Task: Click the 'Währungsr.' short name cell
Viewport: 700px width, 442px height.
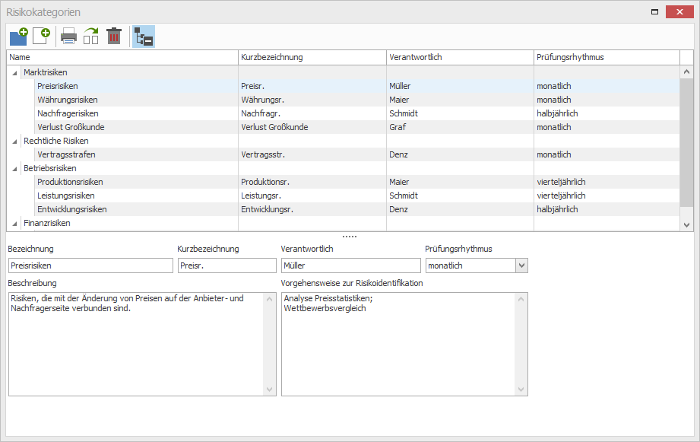Action: click(312, 100)
